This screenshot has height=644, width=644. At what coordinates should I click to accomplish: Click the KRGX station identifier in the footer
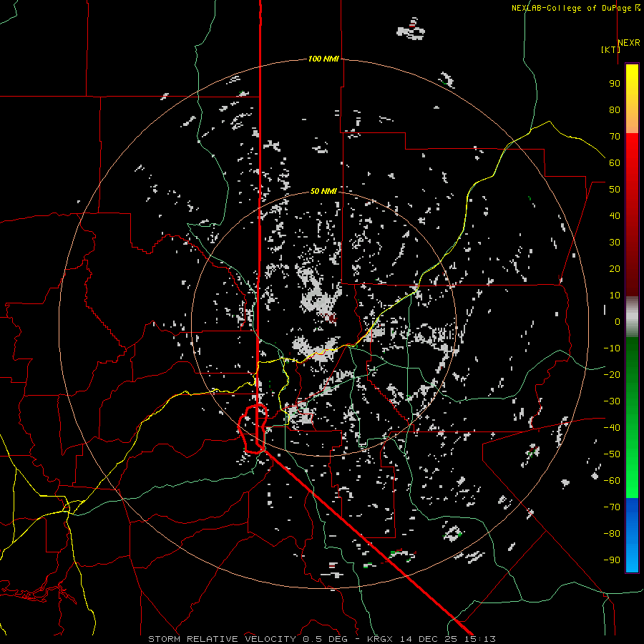(380, 639)
